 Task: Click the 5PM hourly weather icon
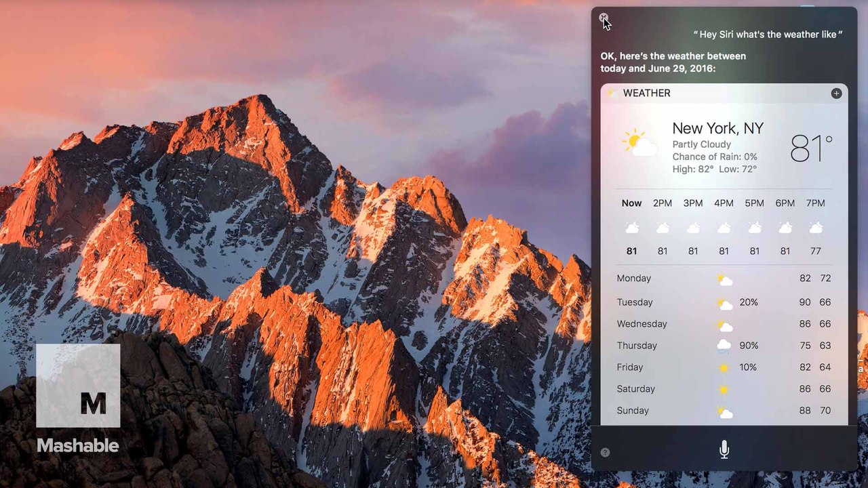(754, 228)
